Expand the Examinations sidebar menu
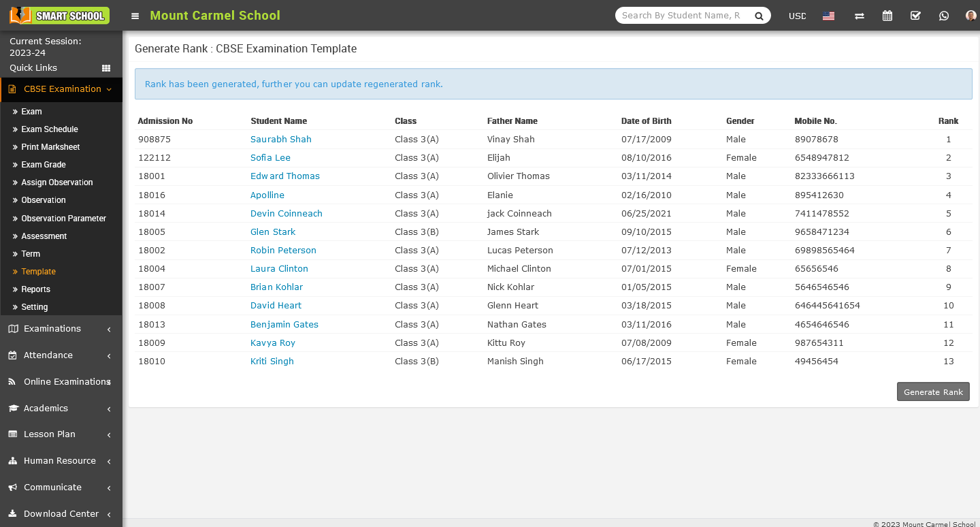The width and height of the screenshot is (980, 527). click(61, 329)
